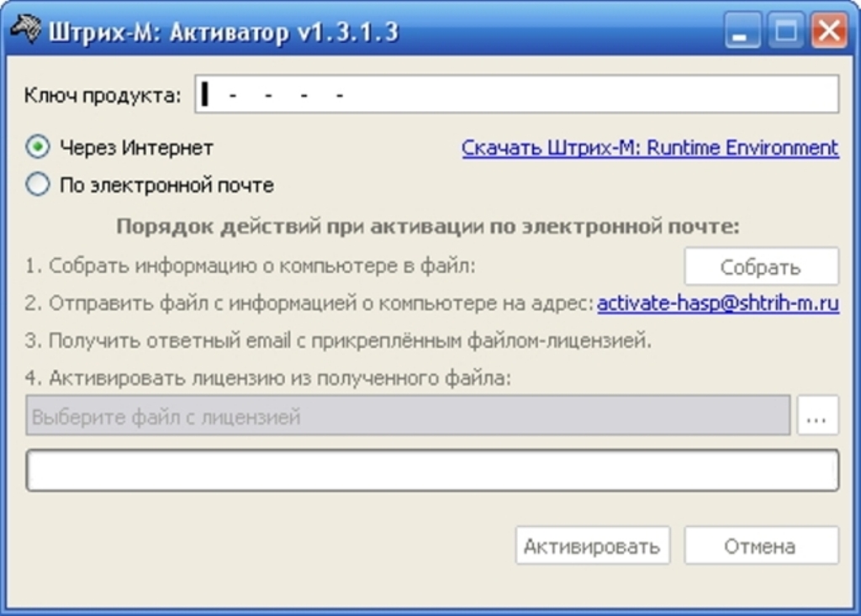This screenshot has height=616, width=861.
Task: Click the zebra application icon in title bar
Action: pyautogui.click(x=26, y=32)
